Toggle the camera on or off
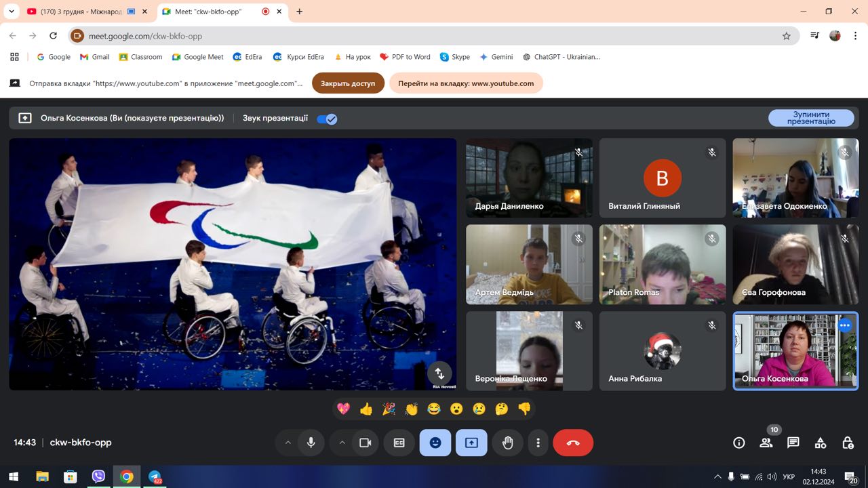 click(x=365, y=443)
